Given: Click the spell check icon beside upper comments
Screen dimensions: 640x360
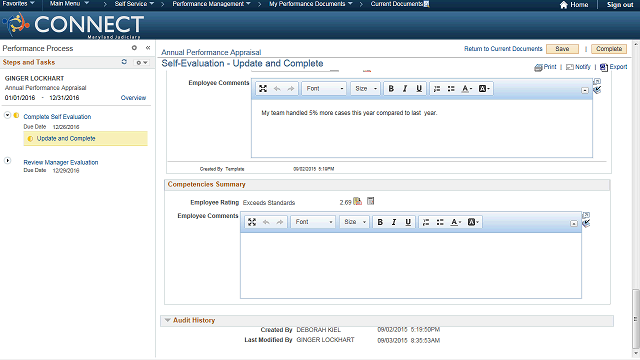Looking at the screenshot, I should [x=597, y=90].
